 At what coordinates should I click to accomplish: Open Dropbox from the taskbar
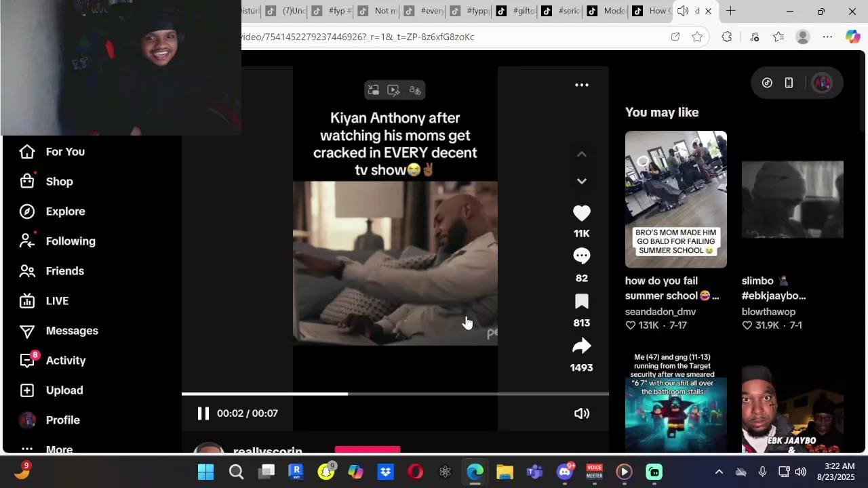385,472
